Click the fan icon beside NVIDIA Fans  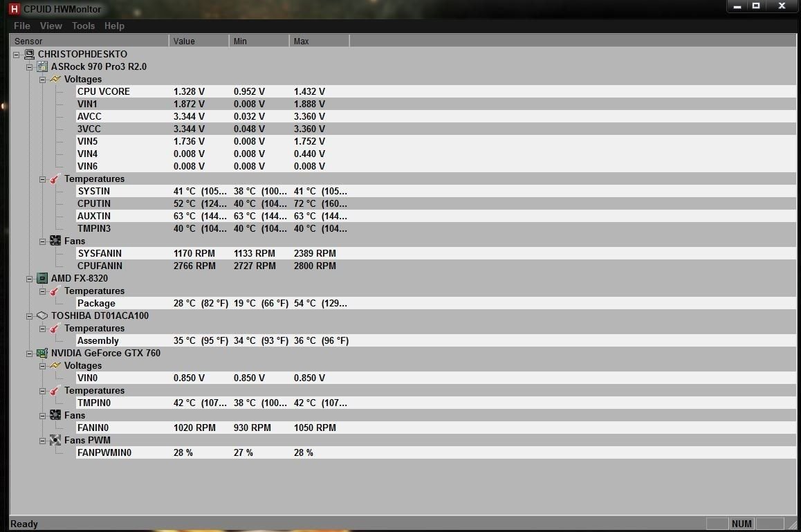[x=55, y=415]
